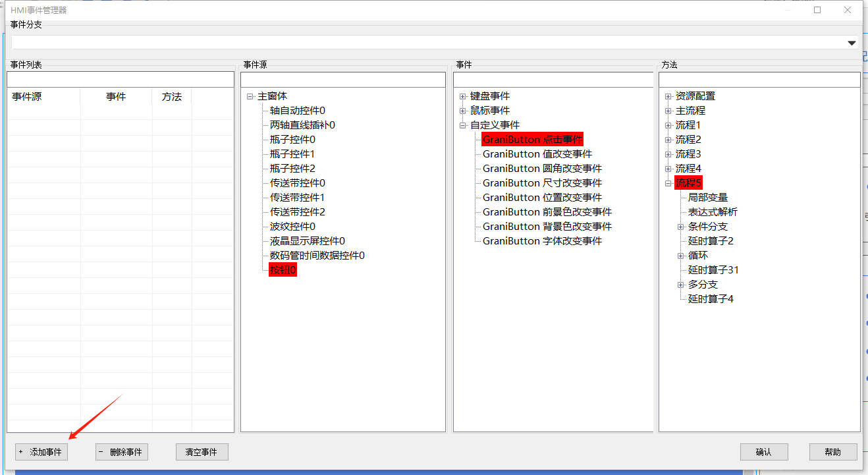Select GraniButton 位置改变事件
The height and width of the screenshot is (475, 868).
click(543, 198)
